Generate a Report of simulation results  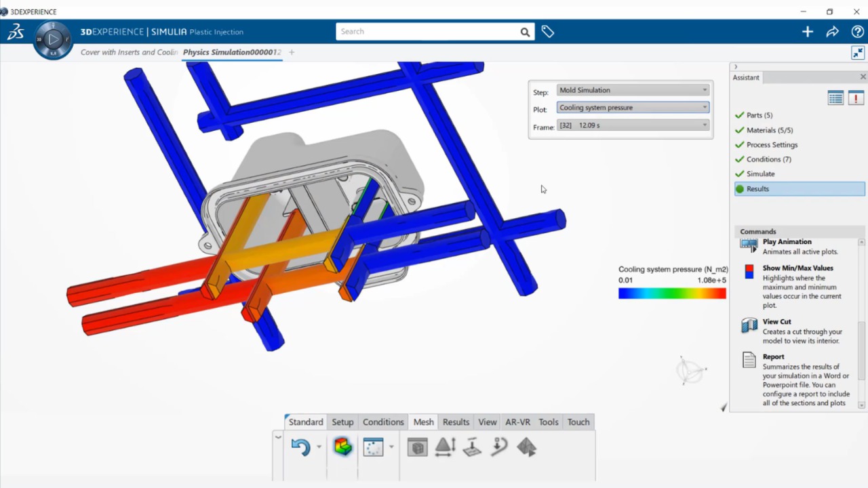(773, 356)
